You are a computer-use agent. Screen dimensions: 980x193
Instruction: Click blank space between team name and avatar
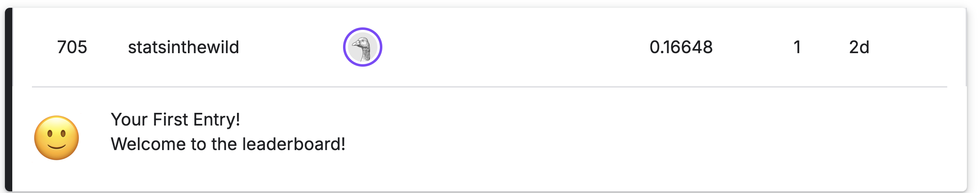coord(291,47)
